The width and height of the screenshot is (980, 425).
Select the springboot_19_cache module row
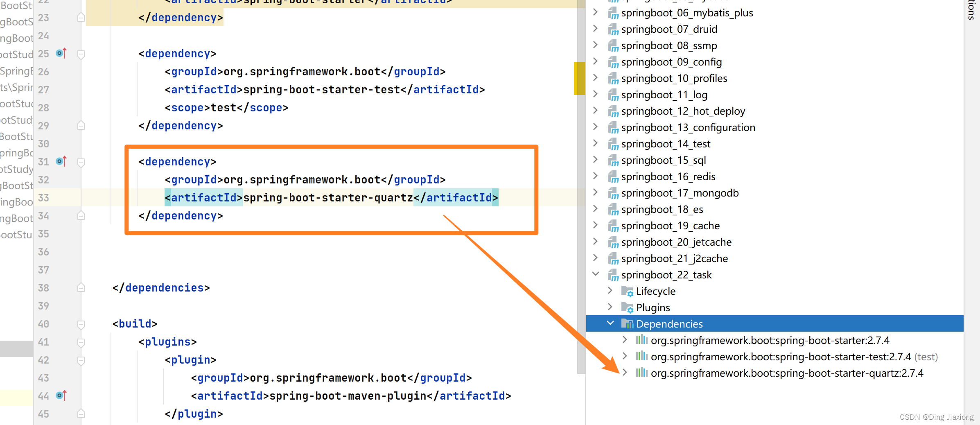pyautogui.click(x=775, y=226)
